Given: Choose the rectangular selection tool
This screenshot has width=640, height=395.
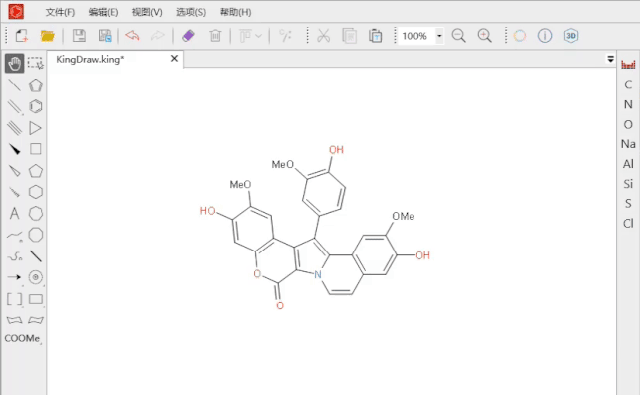Looking at the screenshot, I should (36, 64).
